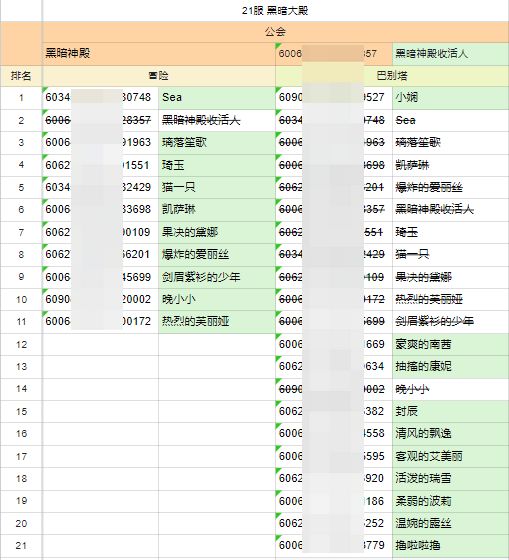Select struck-through 爆炸的爱丽丝 in the 巴别塔 column

[x=450, y=187]
